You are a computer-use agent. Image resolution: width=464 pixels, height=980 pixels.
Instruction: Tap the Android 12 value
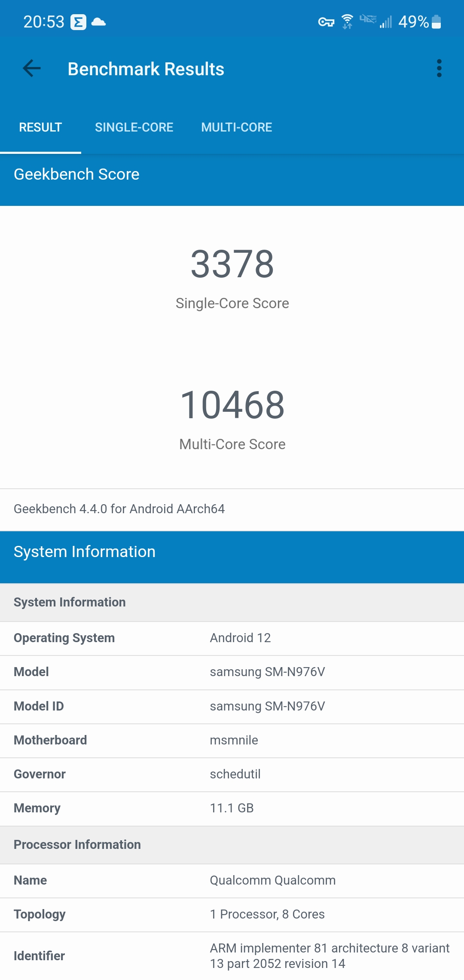(240, 638)
